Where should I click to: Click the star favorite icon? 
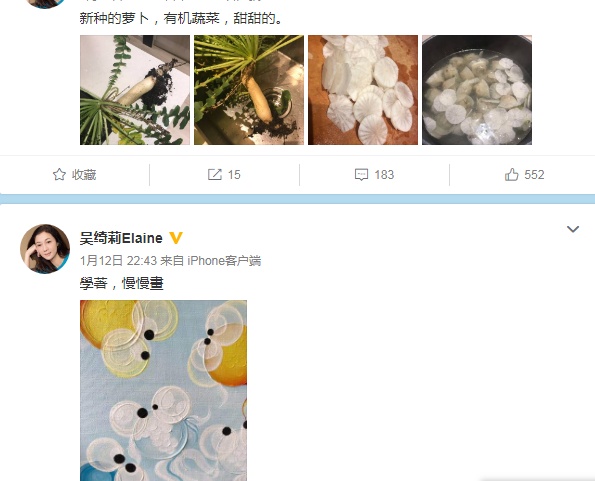(x=59, y=174)
